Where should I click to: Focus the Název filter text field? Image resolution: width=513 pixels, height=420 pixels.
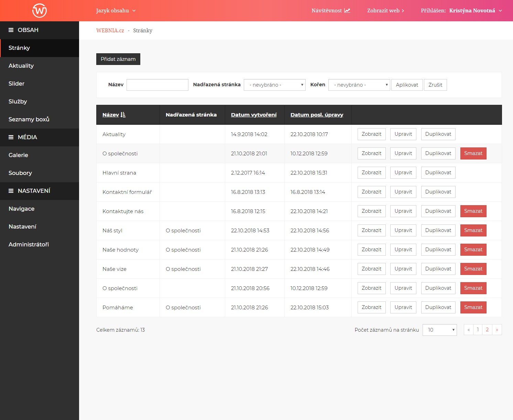coord(157,85)
